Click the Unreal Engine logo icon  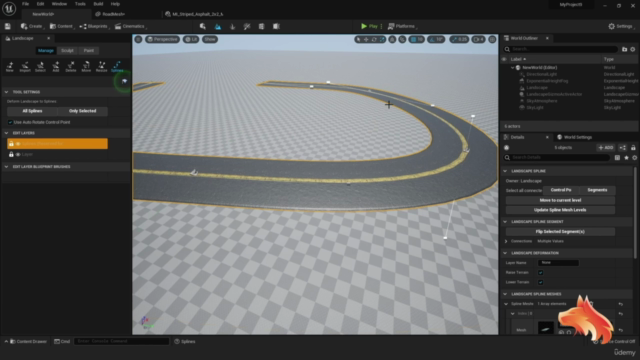pyautogui.click(x=9, y=8)
